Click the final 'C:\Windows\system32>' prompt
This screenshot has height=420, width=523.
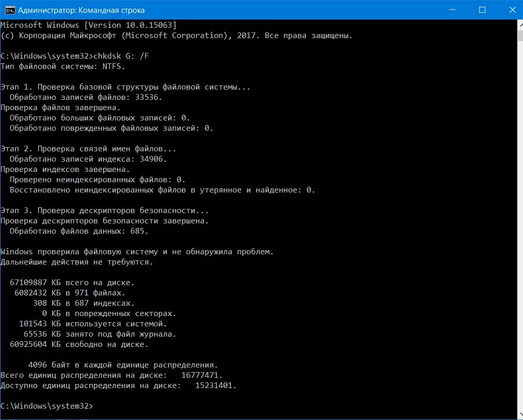click(47, 406)
